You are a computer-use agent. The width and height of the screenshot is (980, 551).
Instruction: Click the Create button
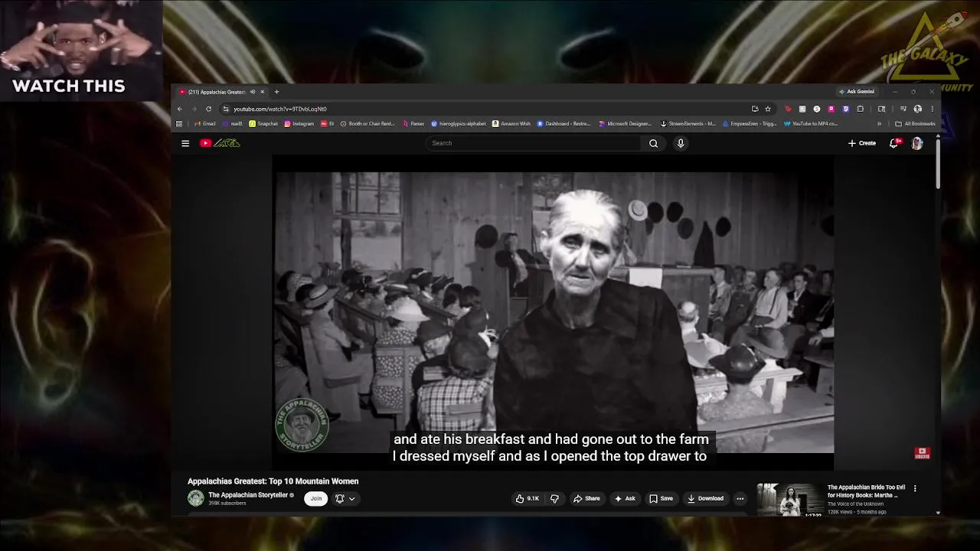pos(862,143)
